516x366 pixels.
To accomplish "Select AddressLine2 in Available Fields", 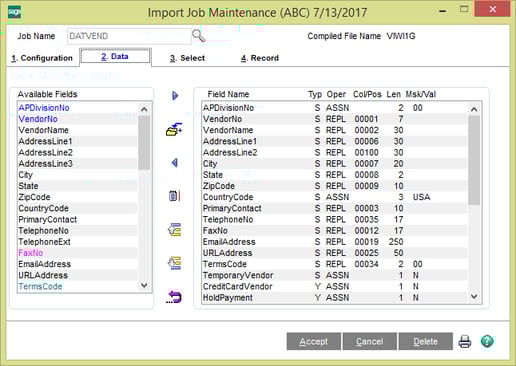I will (78, 152).
